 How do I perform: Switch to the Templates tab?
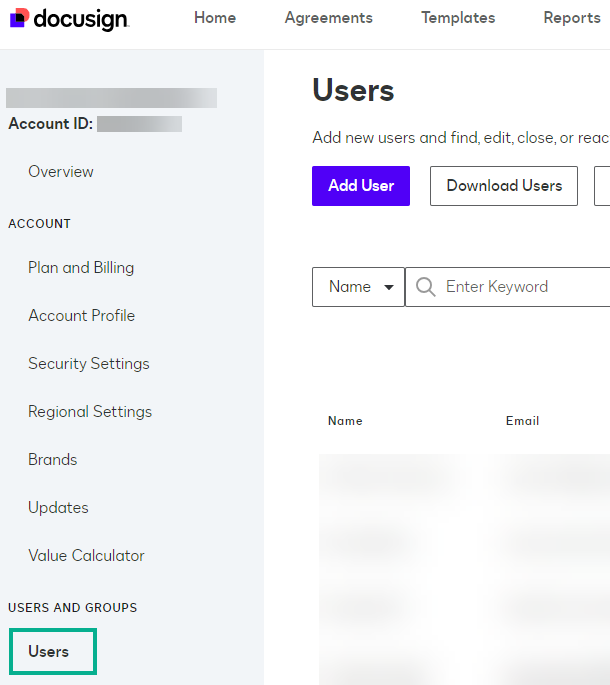pyautogui.click(x=458, y=18)
